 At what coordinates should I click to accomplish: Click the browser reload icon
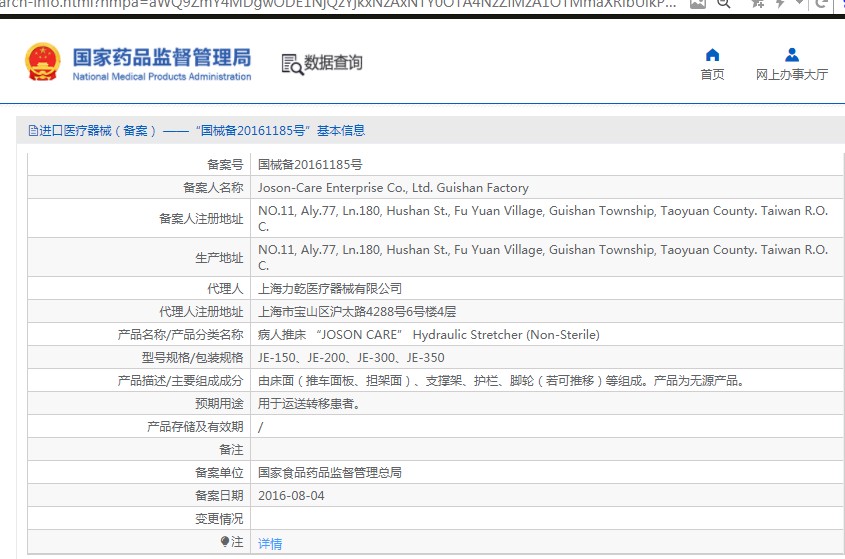pos(821,3)
